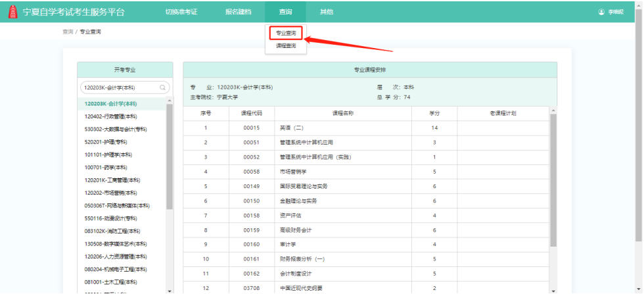Select major 083102K-消防工程(本科)
Image resolution: width=644 pixels, height=294 pixels.
112,231
